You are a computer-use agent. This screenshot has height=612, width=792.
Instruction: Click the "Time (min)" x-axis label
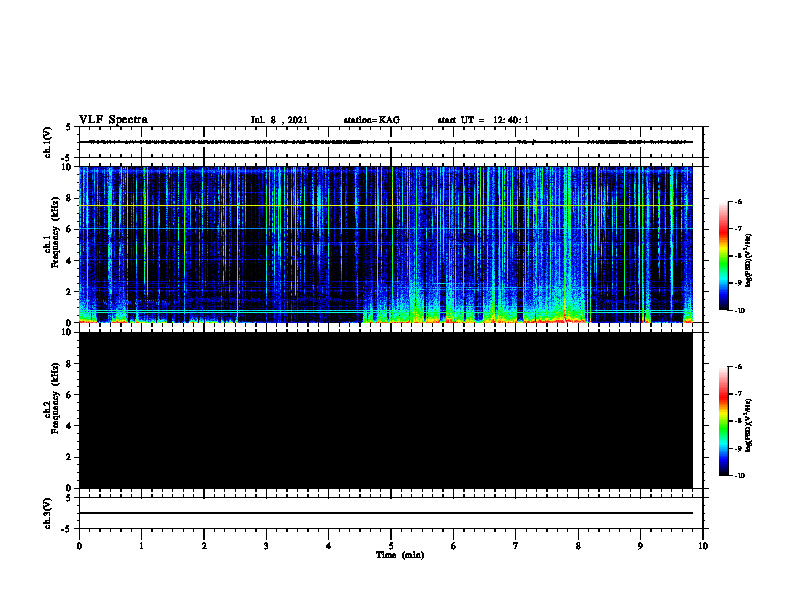pos(400,555)
